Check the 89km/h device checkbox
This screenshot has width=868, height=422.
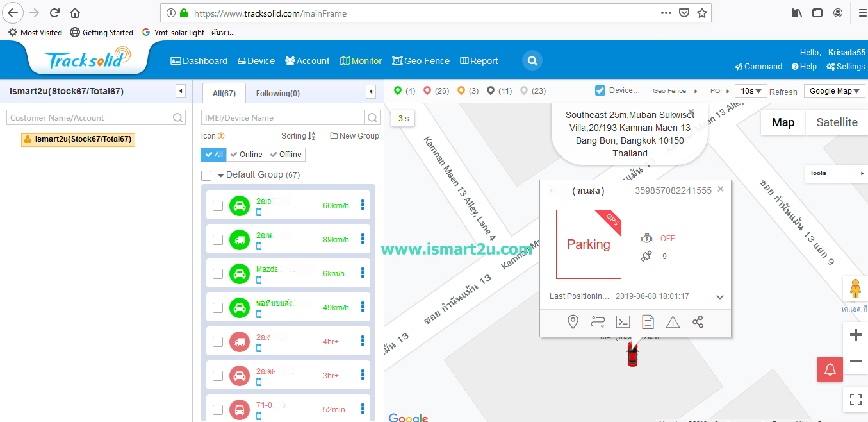[218, 240]
